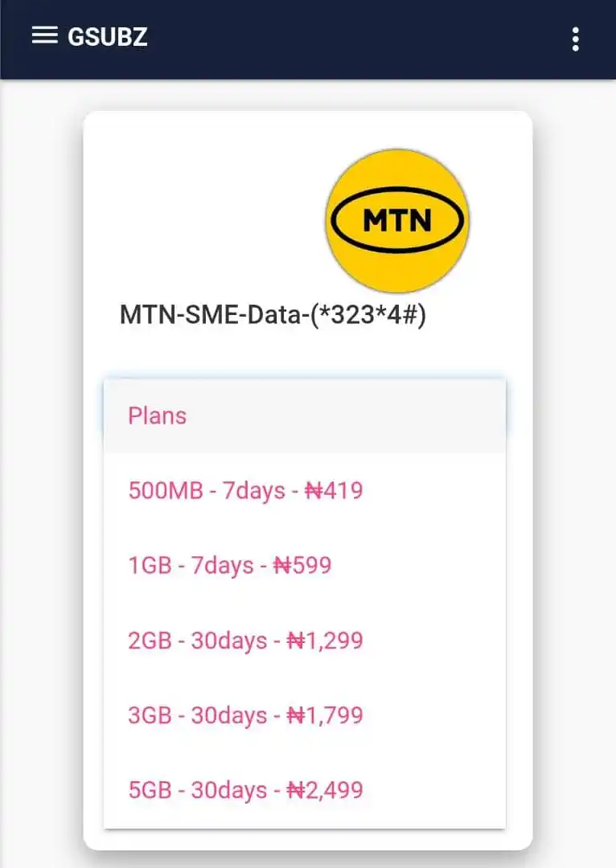616x868 pixels.
Task: Choose the 500MB - 7days plan
Action: click(305, 490)
